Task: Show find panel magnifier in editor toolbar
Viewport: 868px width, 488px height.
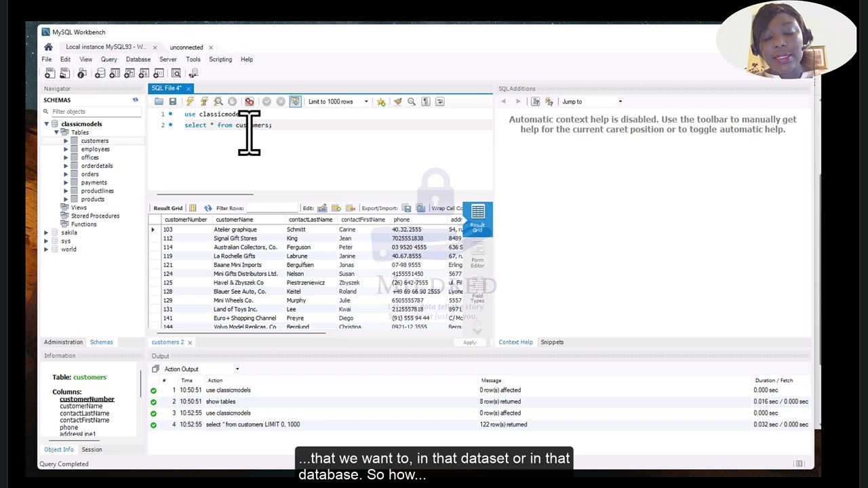Action: click(412, 102)
